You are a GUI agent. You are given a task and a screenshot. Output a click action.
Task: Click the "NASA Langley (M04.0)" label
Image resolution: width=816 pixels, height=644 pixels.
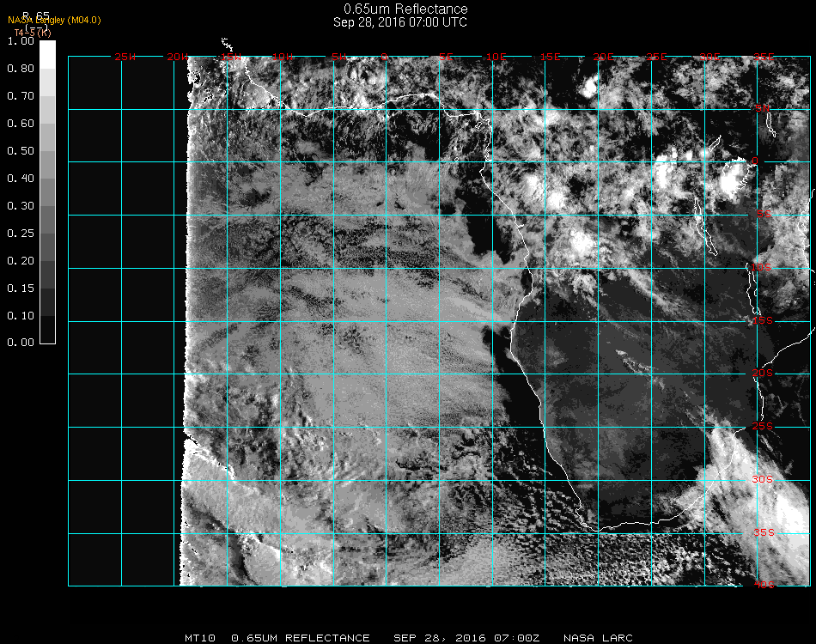point(54,21)
